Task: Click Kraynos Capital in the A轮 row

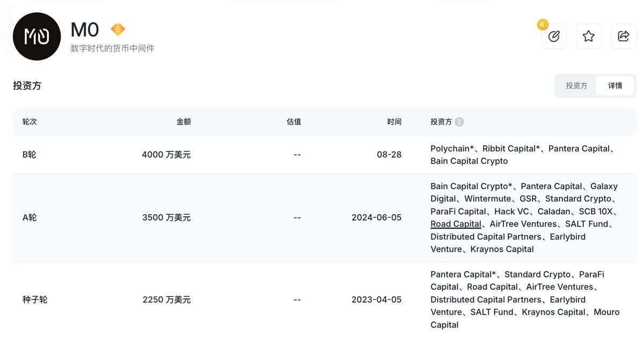Action: point(502,249)
